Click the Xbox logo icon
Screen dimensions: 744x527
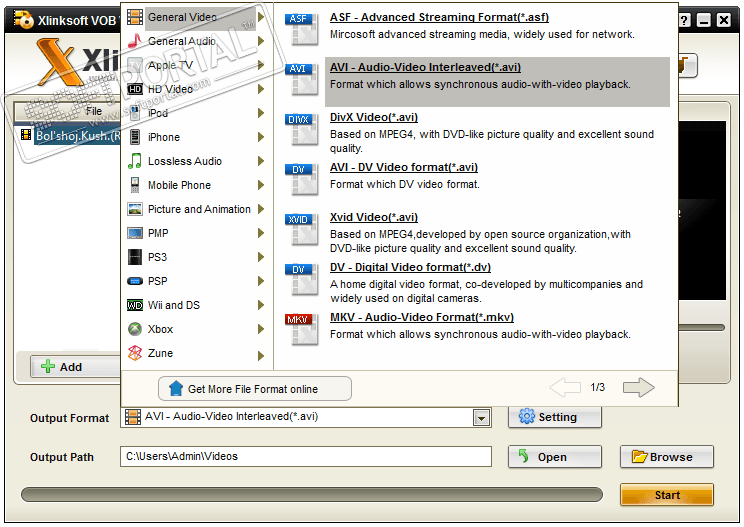click(135, 329)
